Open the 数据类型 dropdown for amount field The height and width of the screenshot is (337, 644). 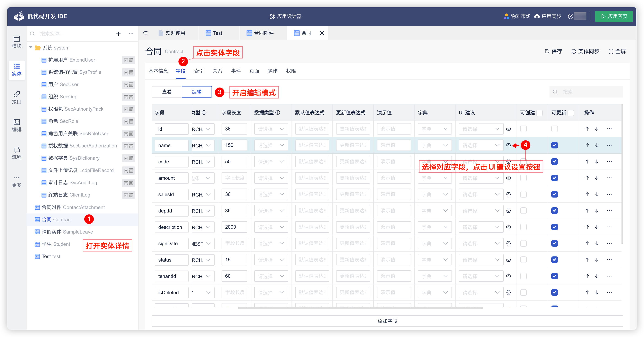271,178
